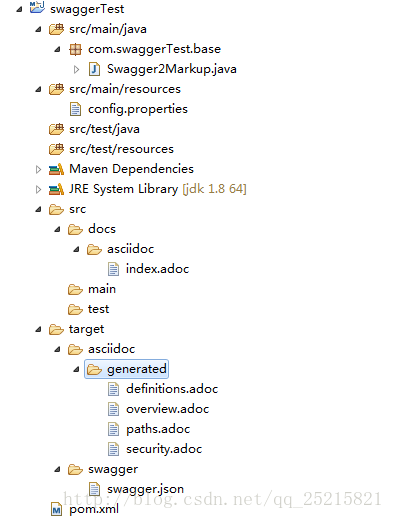Expand the JRE System Library node
Screen dimensions: 394x519
point(38,189)
